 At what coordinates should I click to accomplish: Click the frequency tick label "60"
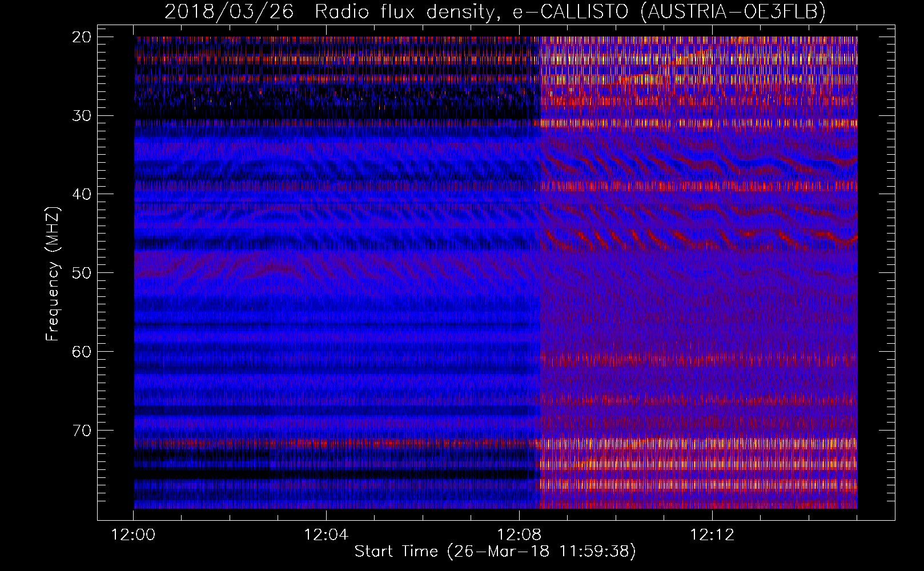pyautogui.click(x=82, y=351)
